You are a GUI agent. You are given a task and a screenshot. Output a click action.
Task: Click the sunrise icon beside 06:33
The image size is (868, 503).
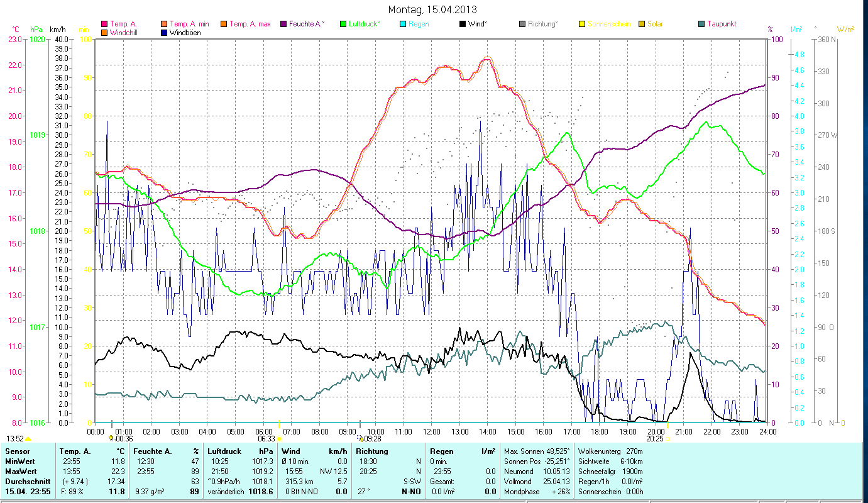(x=278, y=438)
